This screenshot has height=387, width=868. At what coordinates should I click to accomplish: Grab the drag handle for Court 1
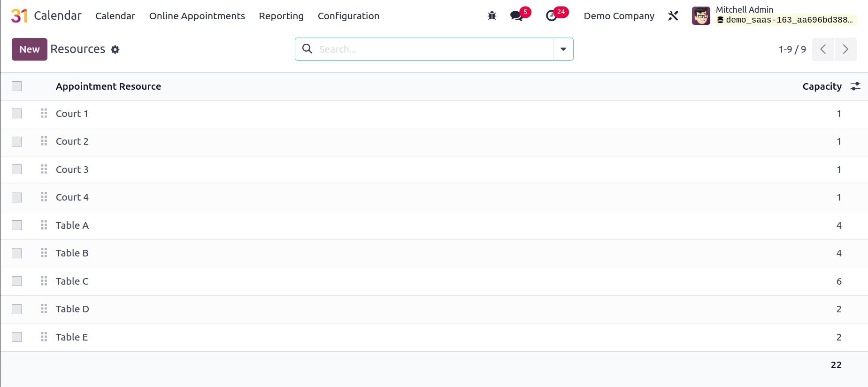44,113
